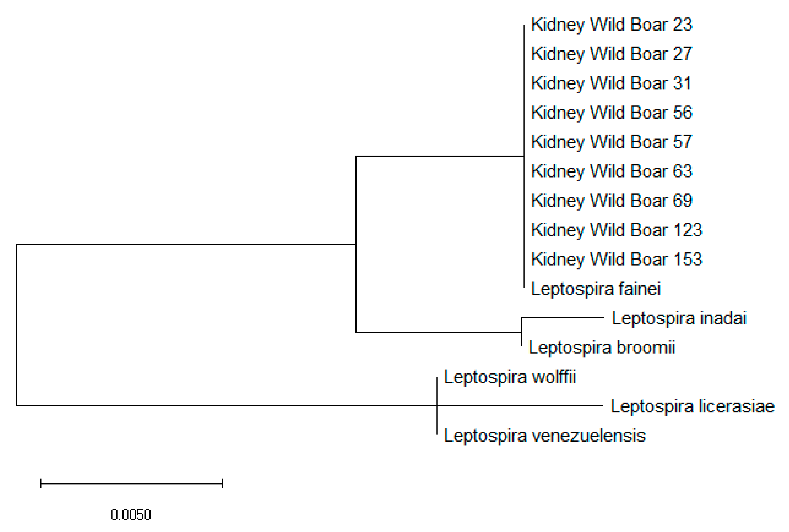Click the horizontal scale bar line
Viewport: 789px width, 532px height.
[x=131, y=483]
